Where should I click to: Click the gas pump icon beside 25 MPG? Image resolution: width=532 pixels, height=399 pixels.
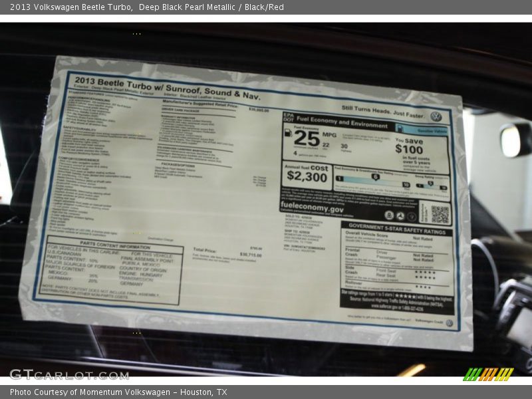(288, 133)
